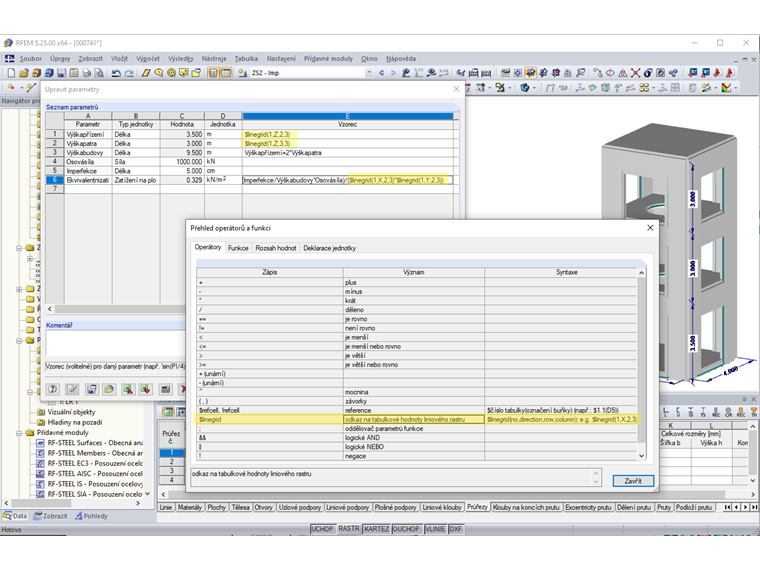
Task: Click the highlighted view toggle icon in toolbar
Action: [x=531, y=73]
